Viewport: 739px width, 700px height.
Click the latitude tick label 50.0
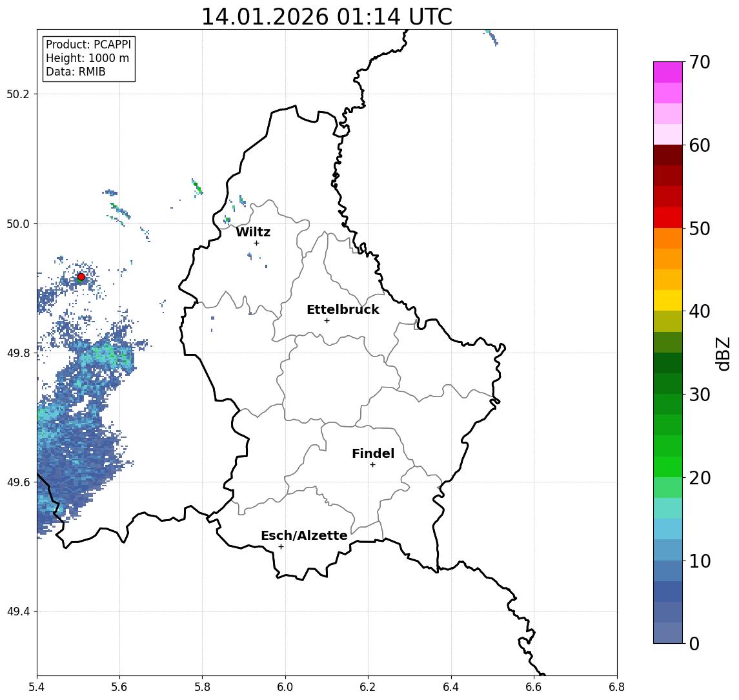17,223
